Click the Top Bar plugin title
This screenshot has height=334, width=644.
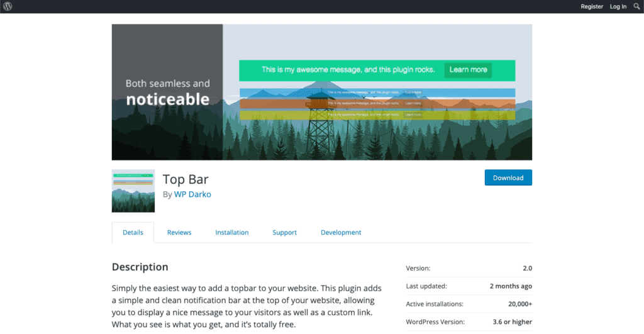click(x=186, y=179)
